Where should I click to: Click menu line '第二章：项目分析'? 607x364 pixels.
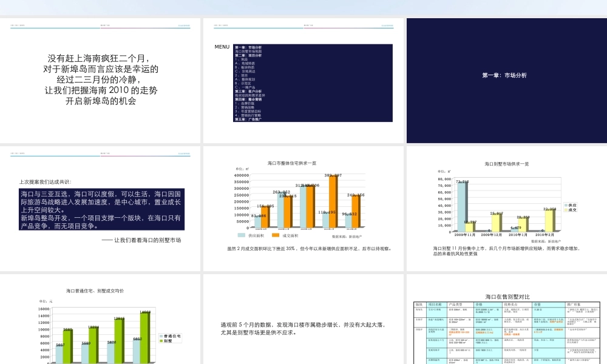tap(248, 55)
